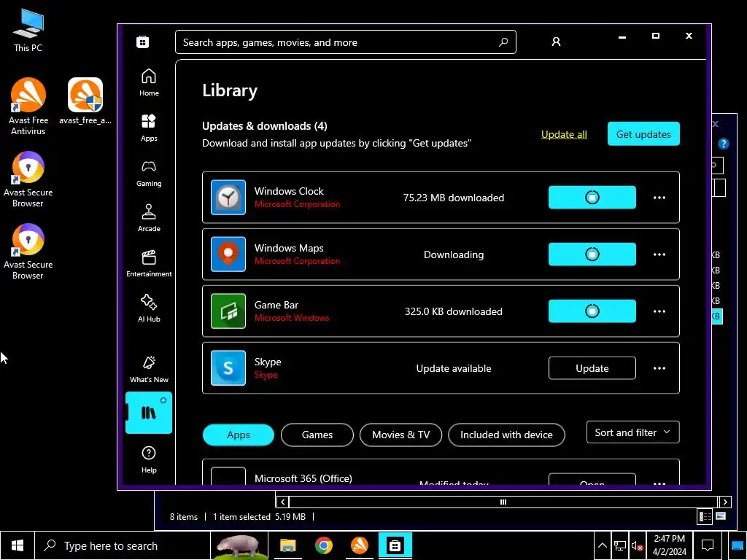The image size is (747, 560).
Task: Click the Update available status for Skype
Action: [454, 368]
